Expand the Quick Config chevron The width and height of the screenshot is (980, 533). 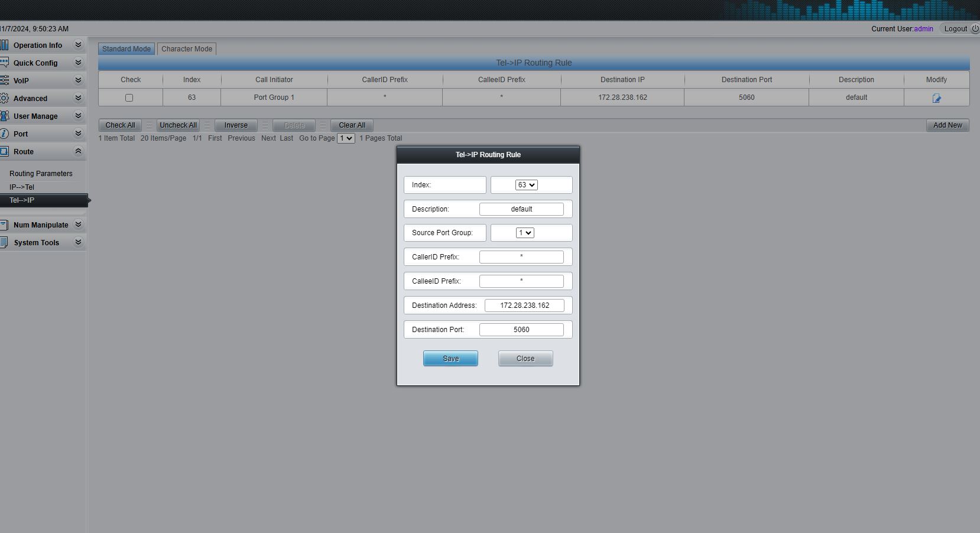point(78,63)
